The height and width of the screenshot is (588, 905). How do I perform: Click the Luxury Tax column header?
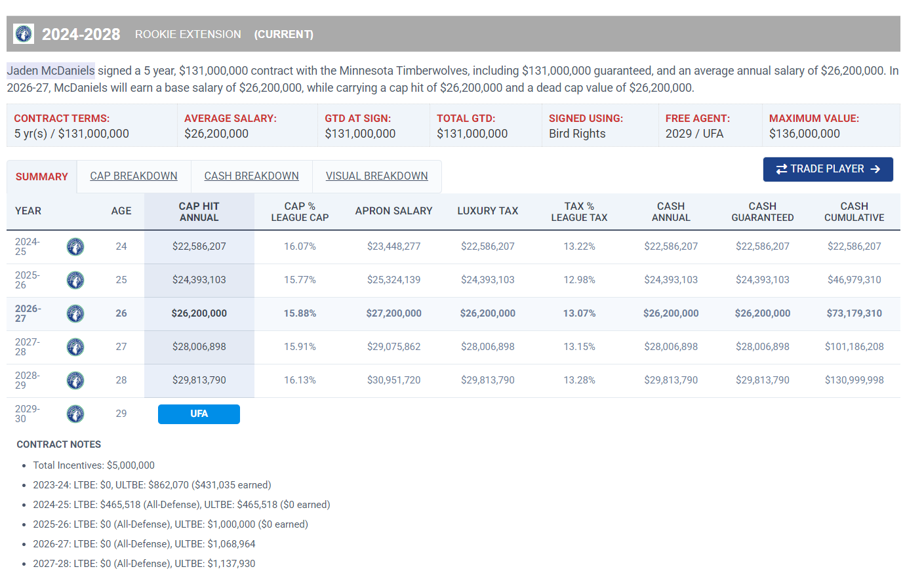tap(487, 211)
